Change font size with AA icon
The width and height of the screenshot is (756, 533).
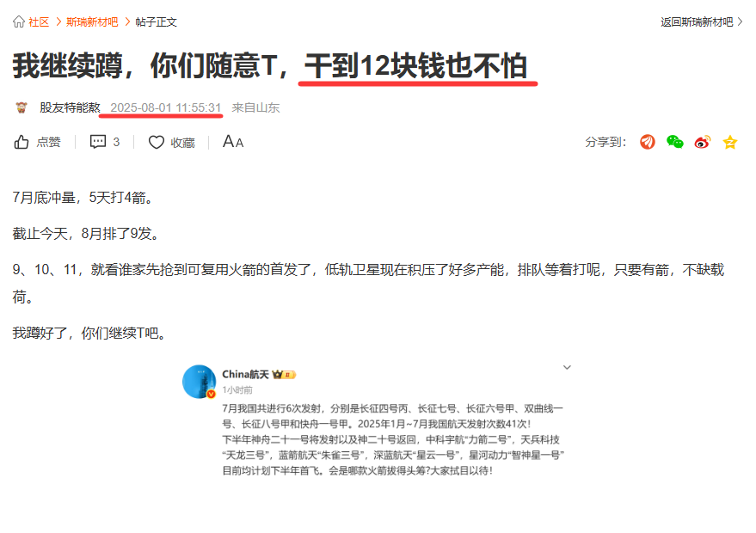pyautogui.click(x=233, y=142)
